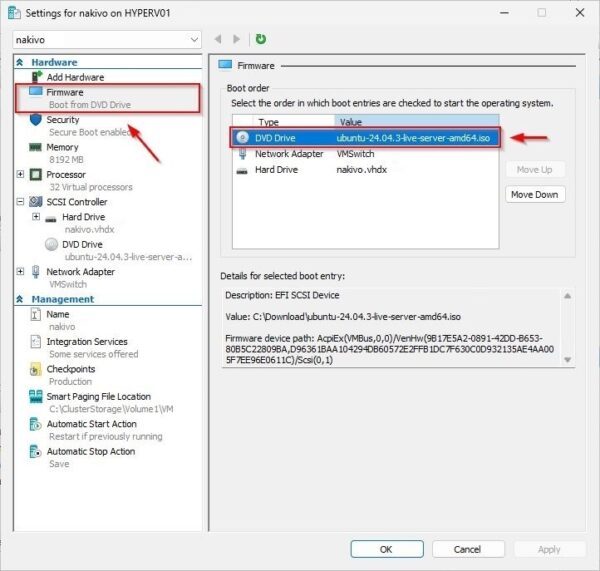Click the Value column header
This screenshot has width=600, height=571.
416,122
